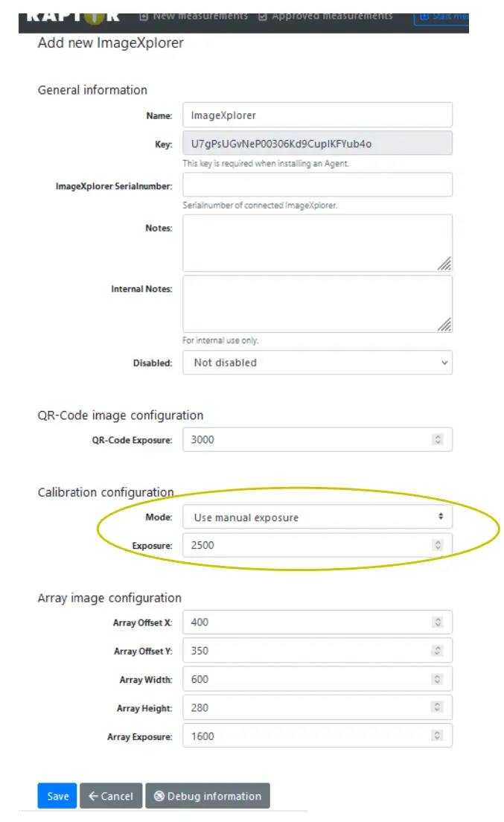This screenshot has width=504, height=822.
Task: Open the calibration Mode dropdown
Action: click(x=317, y=517)
